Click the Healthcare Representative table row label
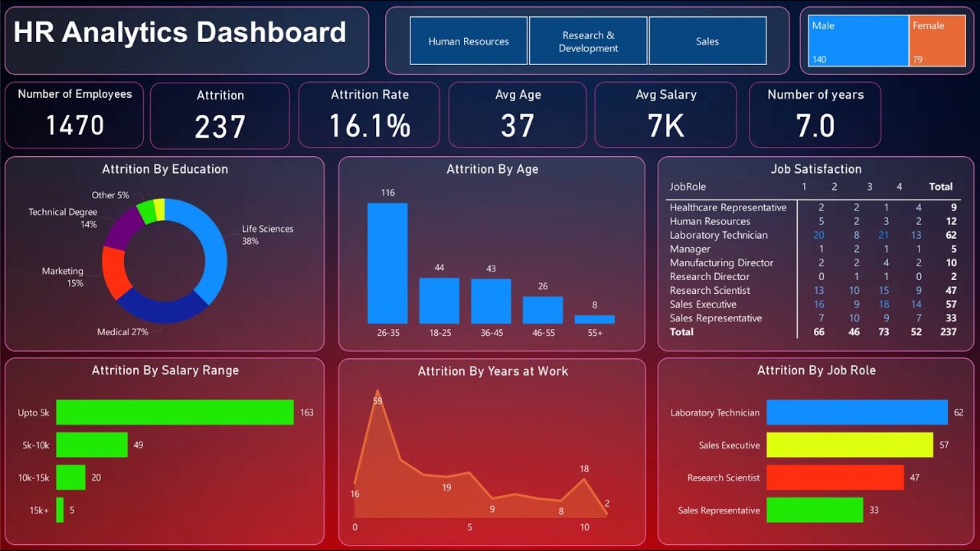 (x=728, y=207)
